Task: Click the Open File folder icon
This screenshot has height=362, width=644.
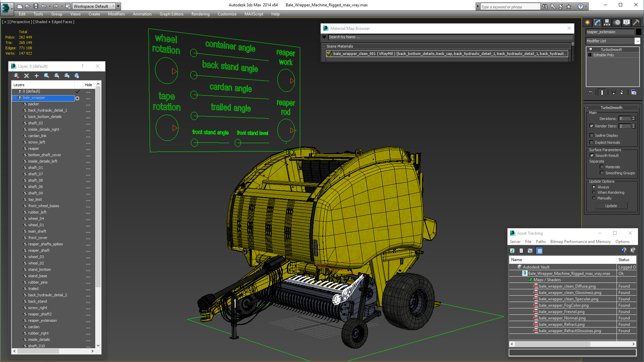Action: 28,6
